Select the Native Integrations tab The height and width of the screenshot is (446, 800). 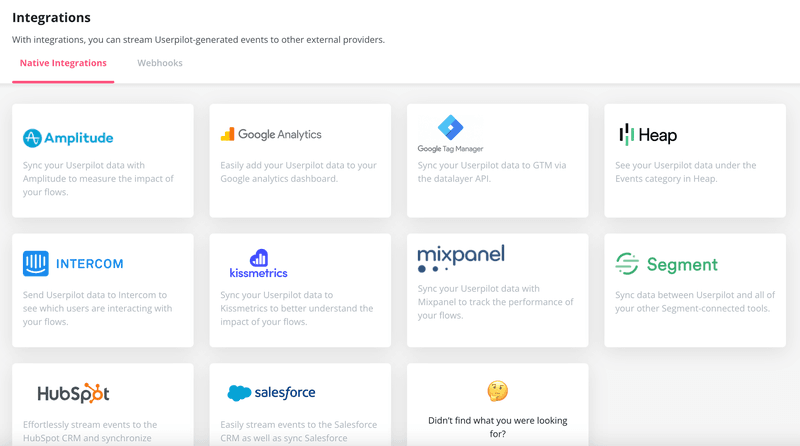pos(63,63)
